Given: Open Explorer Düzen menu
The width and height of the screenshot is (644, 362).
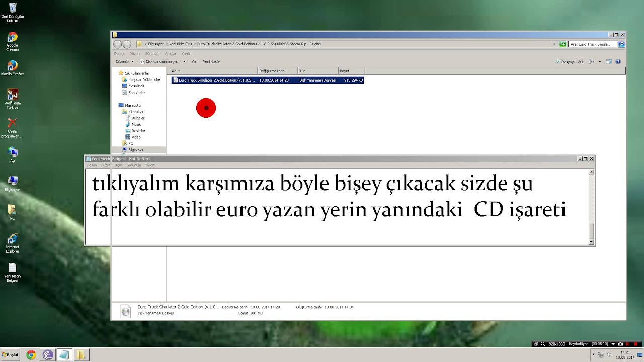Looking at the screenshot, I should pyautogui.click(x=134, y=54).
